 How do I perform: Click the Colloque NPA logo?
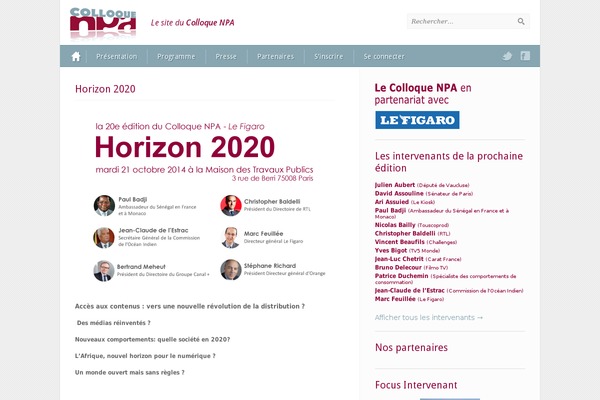pos(103,23)
